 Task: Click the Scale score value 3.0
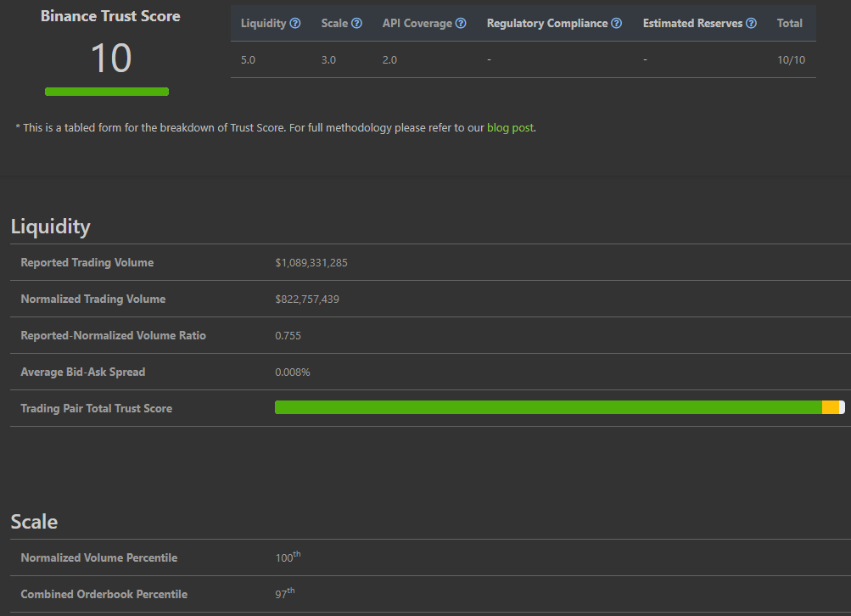coord(328,60)
